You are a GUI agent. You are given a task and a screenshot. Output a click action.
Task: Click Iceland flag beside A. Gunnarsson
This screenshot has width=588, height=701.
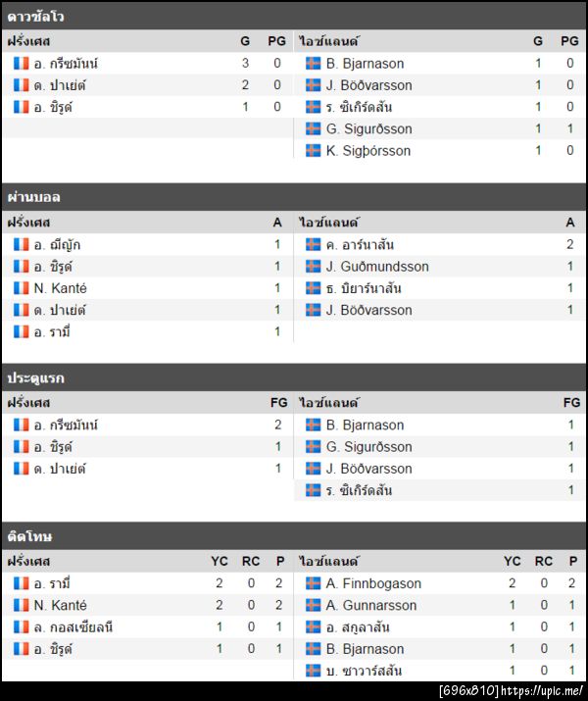click(314, 605)
